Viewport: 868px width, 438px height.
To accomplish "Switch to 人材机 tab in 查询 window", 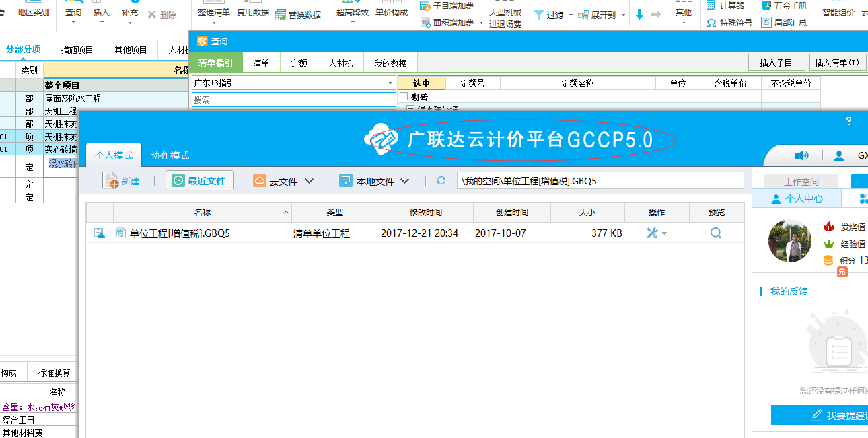I will point(340,63).
